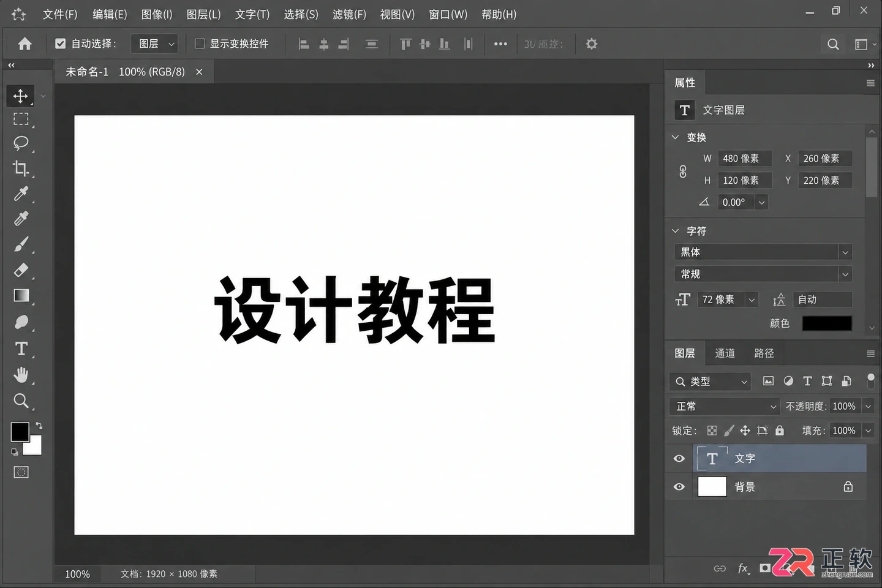Select the Gradient tool
This screenshot has width=882, height=588.
[x=21, y=296]
